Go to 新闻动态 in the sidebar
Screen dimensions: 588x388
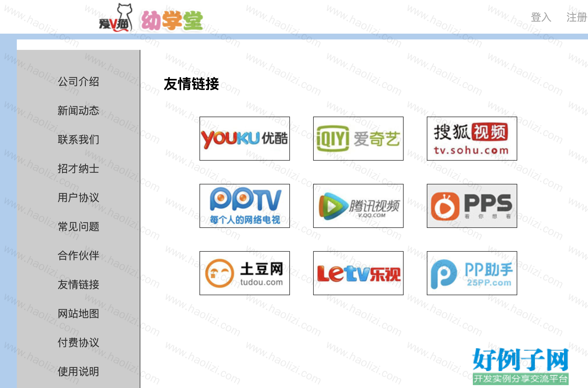(78, 110)
